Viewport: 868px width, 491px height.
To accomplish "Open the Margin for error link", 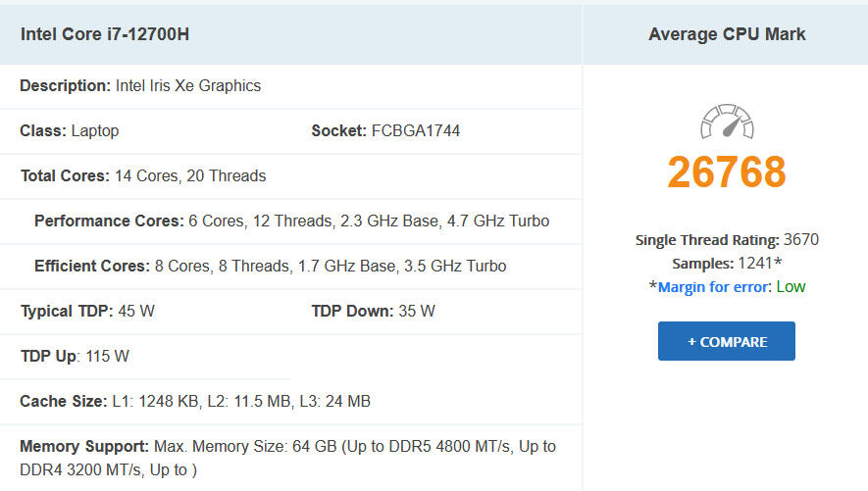I will (x=714, y=287).
